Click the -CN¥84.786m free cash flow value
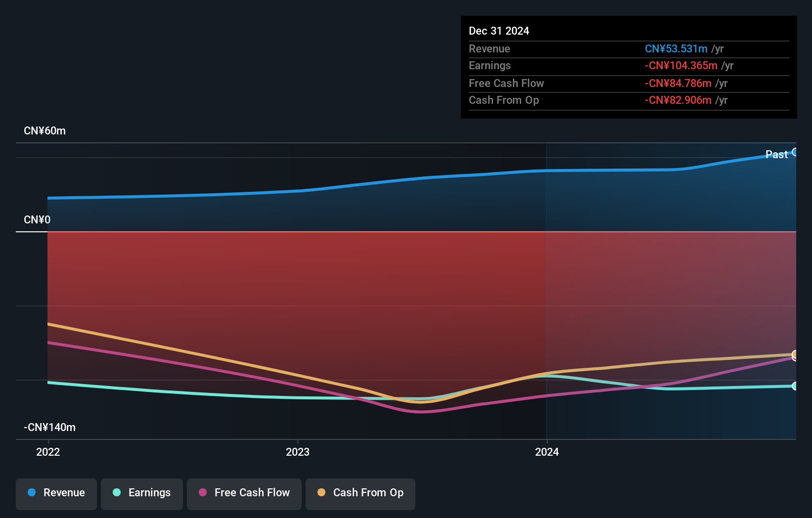812x518 pixels. tap(678, 84)
